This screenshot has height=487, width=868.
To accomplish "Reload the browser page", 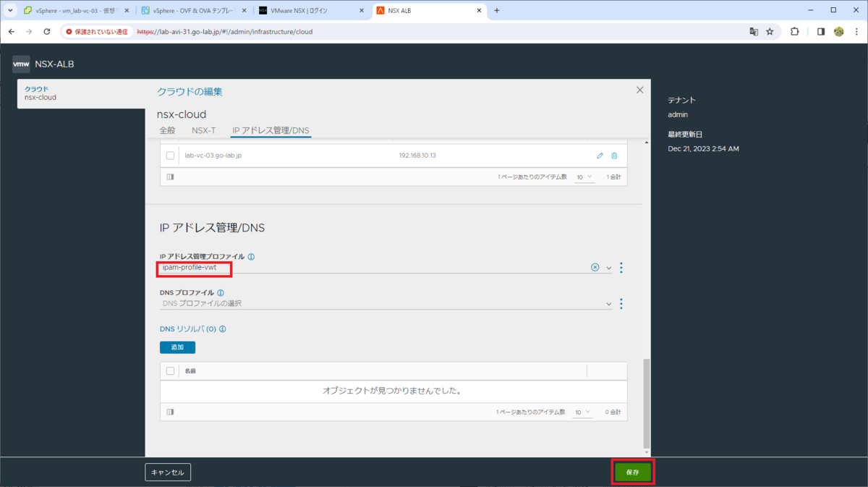I will [47, 32].
